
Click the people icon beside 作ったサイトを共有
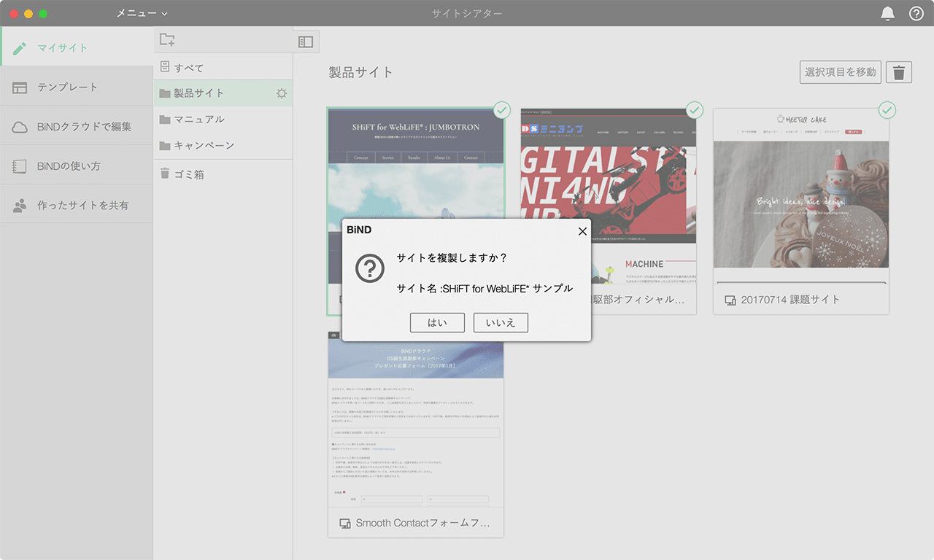click(x=20, y=206)
